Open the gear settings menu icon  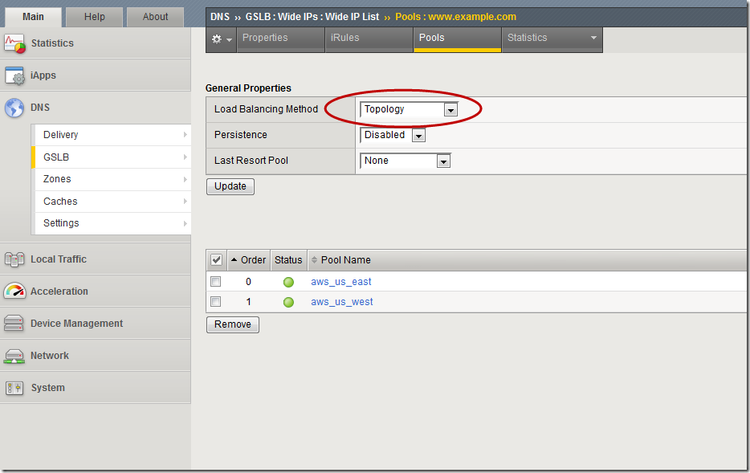221,39
